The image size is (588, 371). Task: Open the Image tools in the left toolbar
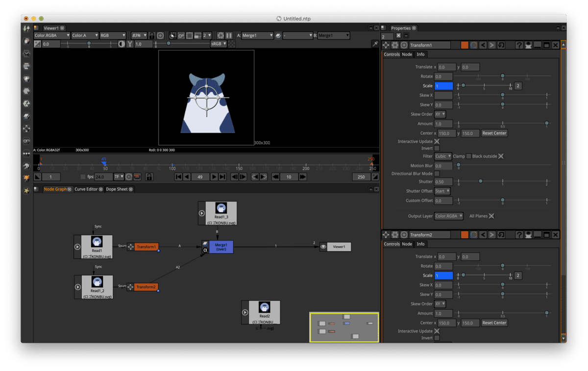click(26, 28)
